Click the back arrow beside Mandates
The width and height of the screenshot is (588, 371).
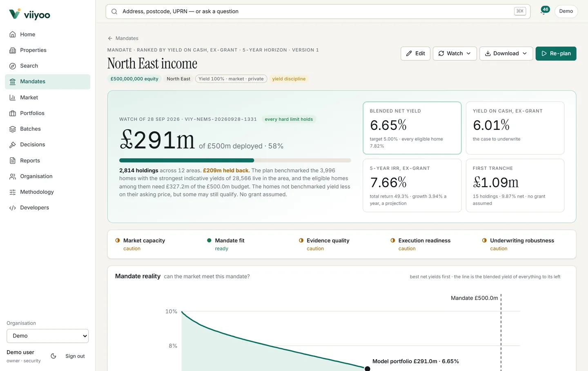[x=110, y=38]
